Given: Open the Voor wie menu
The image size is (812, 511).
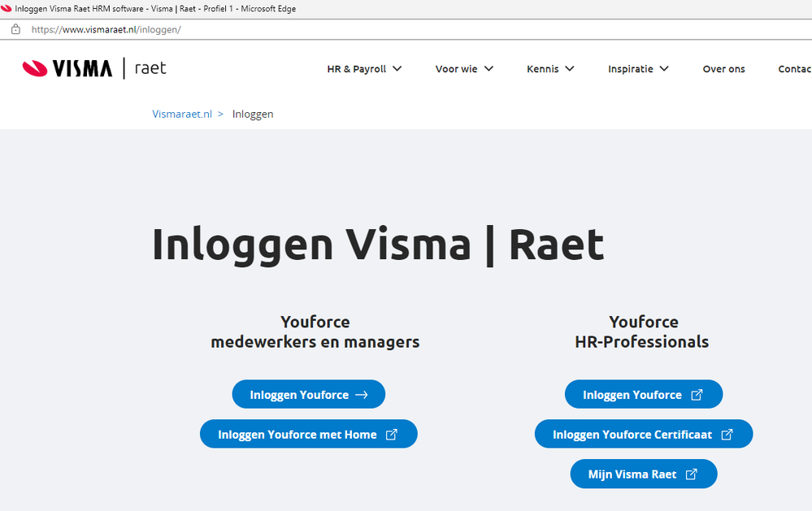Looking at the screenshot, I should (x=464, y=69).
